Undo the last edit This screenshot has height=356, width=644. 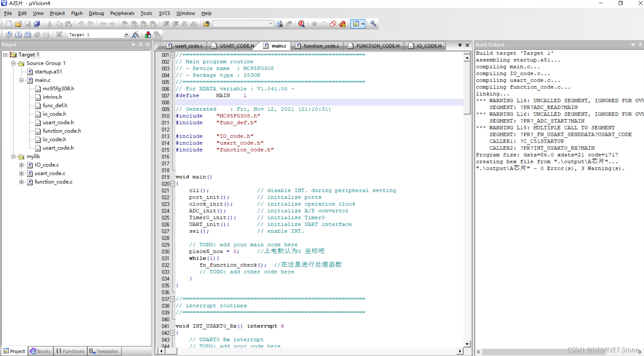[x=81, y=24]
